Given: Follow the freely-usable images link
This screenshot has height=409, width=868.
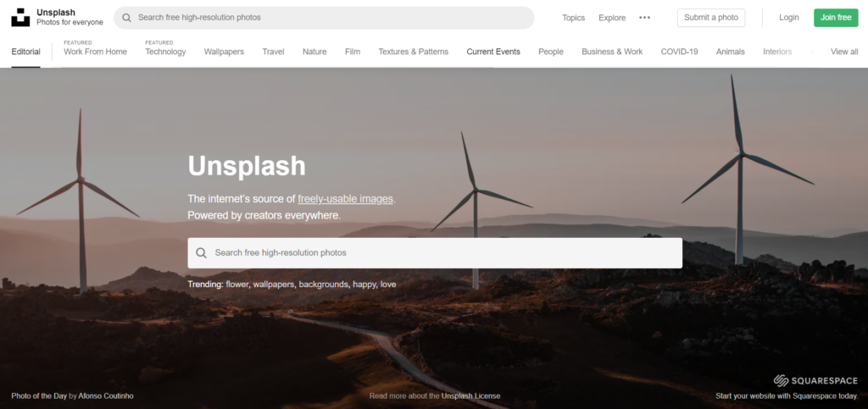Looking at the screenshot, I should pyautogui.click(x=346, y=199).
